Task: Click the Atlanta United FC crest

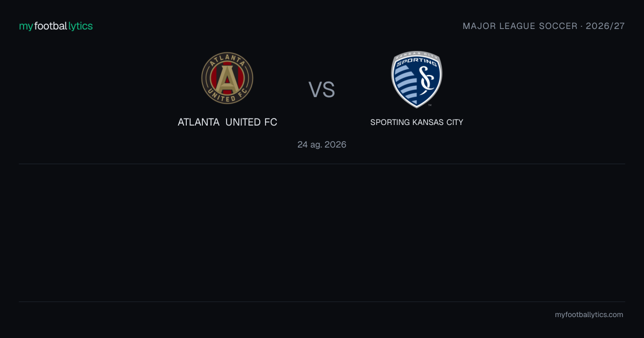Action: click(228, 79)
